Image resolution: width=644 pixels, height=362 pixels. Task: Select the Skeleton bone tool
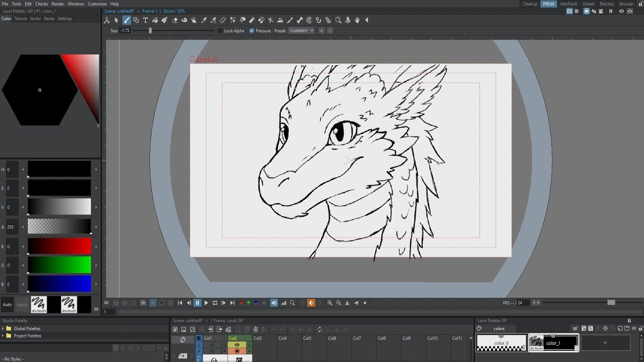299,20
